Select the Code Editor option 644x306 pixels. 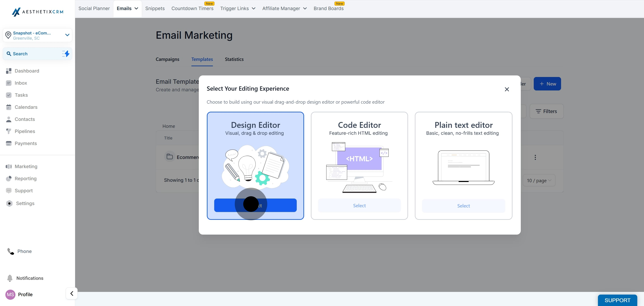(359, 205)
